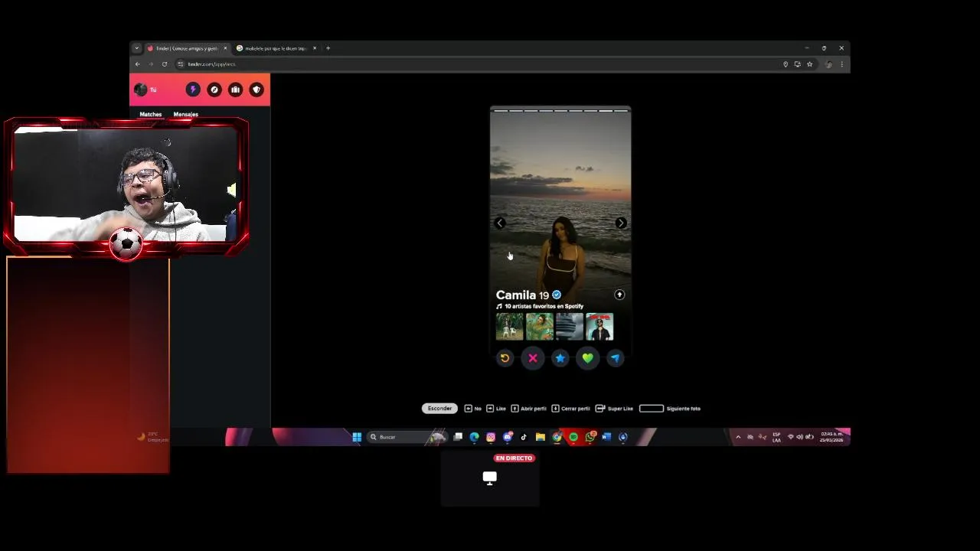The height and width of the screenshot is (551, 980).
Task: Open File Explorer from the taskbar
Action: click(x=540, y=437)
